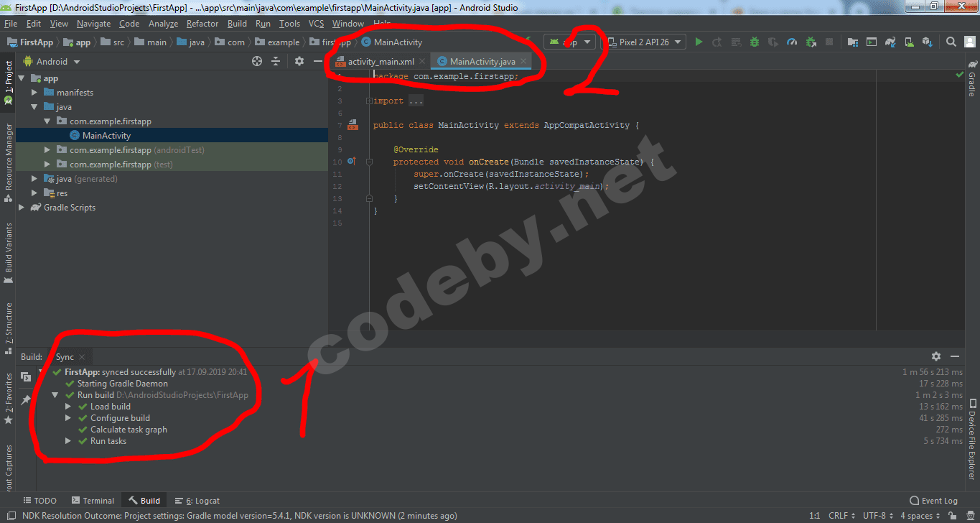Open the AVD Manager icon
980x523 pixels.
tap(908, 42)
